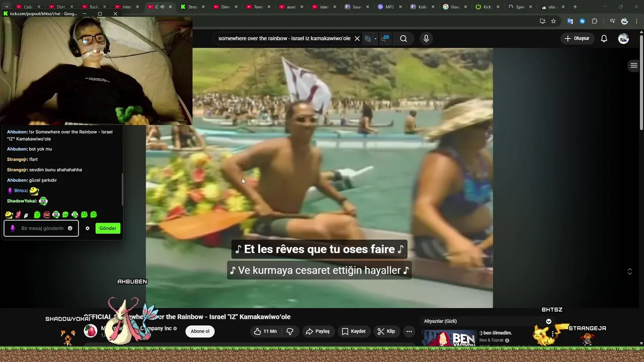The height and width of the screenshot is (362, 644).
Task: Click the Kaydet save button
Action: point(354,331)
